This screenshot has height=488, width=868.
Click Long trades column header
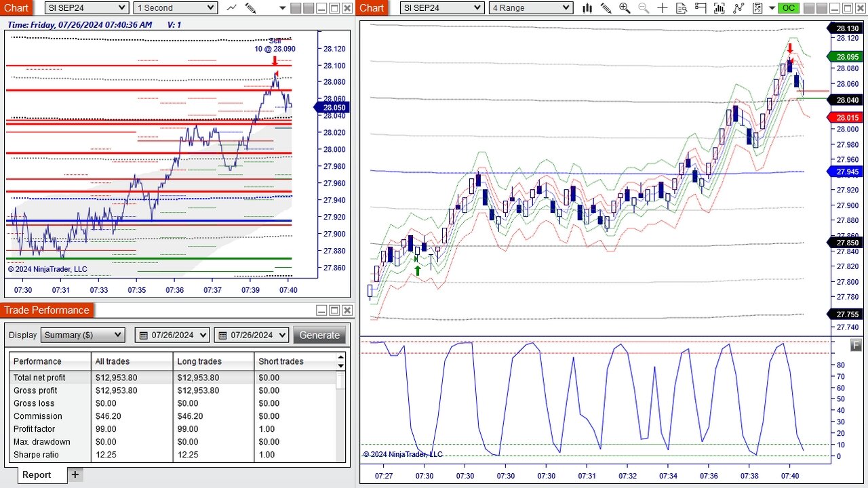point(214,361)
